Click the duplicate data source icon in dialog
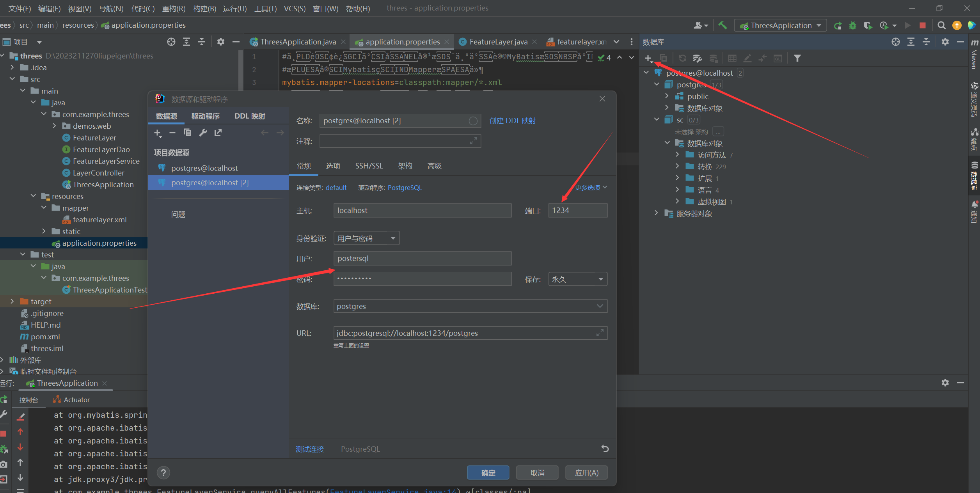 [x=188, y=133]
